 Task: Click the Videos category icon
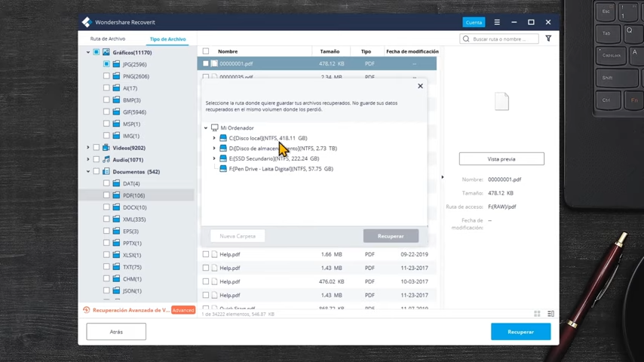106,148
